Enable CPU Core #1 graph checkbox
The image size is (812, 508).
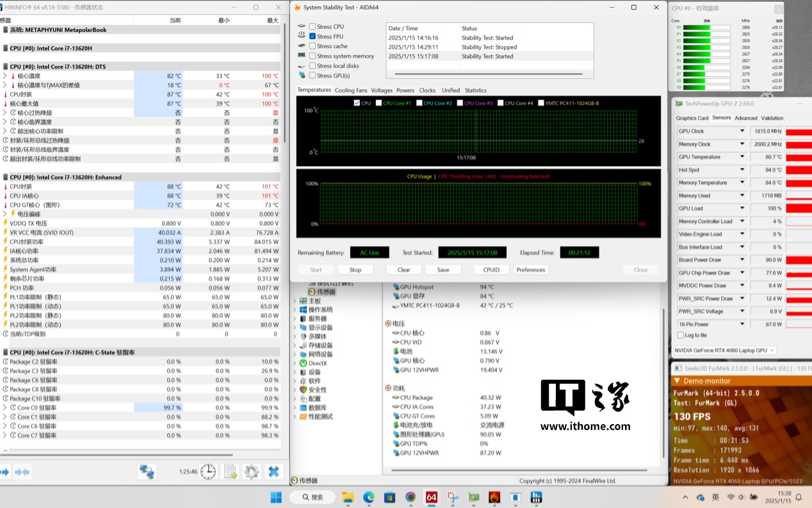point(379,102)
